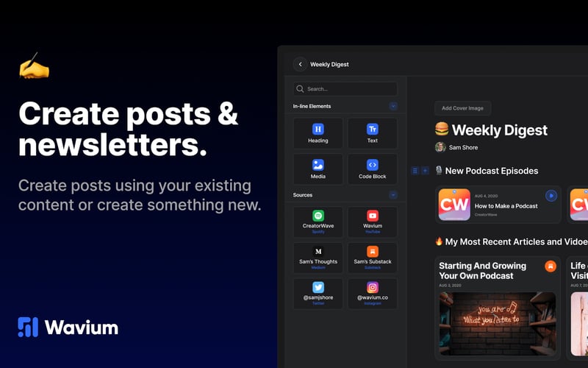Select the Media element tile
Viewport: 588px width, 368px height.
(318, 169)
